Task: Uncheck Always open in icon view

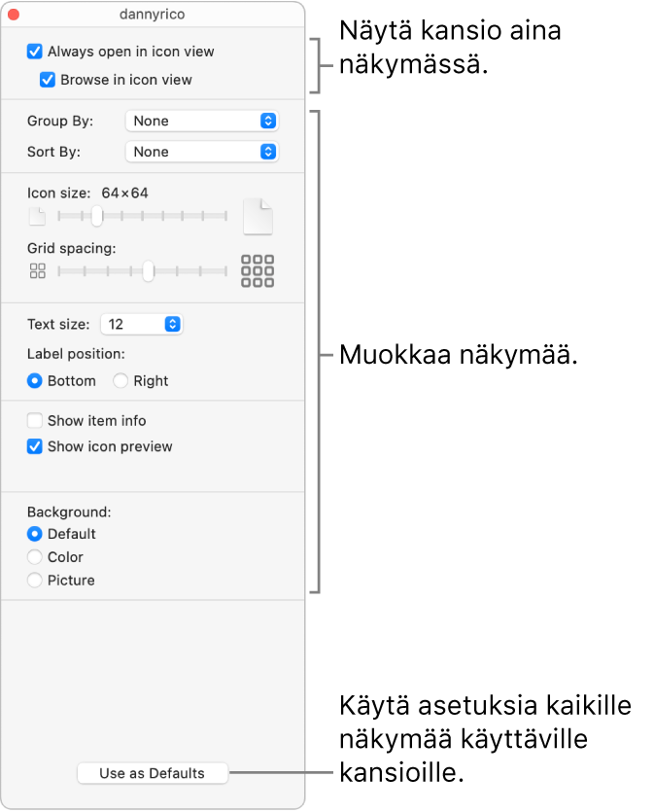Action: click(x=35, y=52)
